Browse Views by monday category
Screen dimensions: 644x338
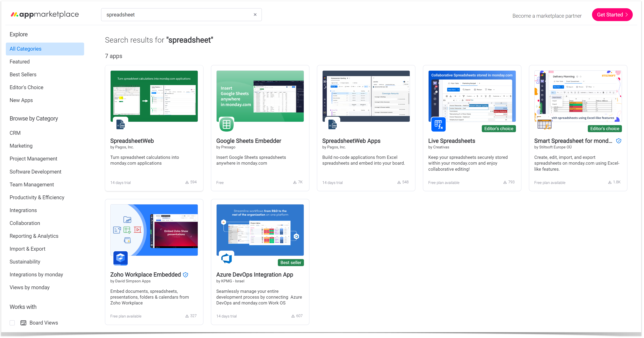pyautogui.click(x=30, y=287)
